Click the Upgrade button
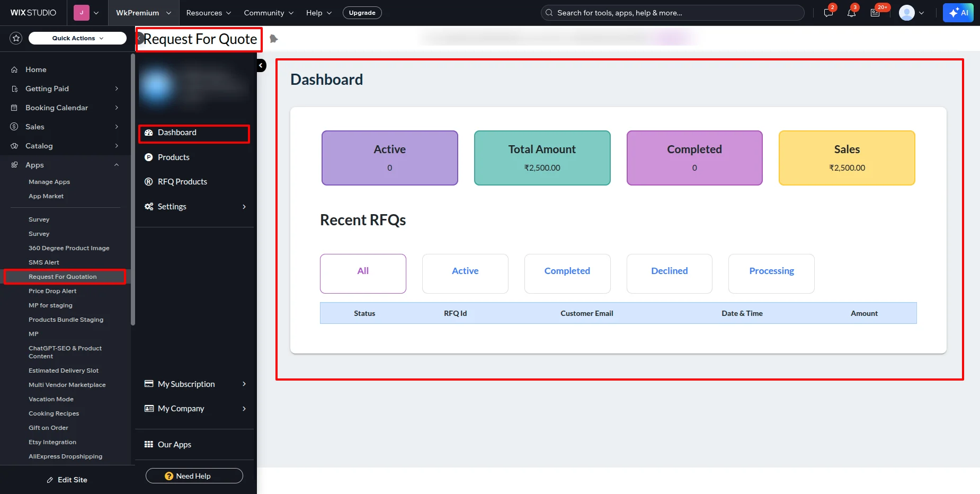980x494 pixels. (362, 12)
